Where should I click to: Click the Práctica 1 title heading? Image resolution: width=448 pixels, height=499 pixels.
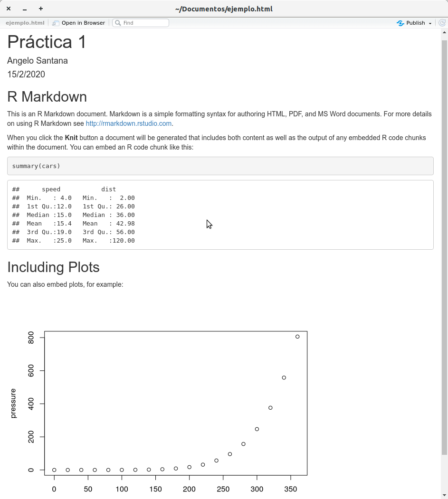coord(47,42)
